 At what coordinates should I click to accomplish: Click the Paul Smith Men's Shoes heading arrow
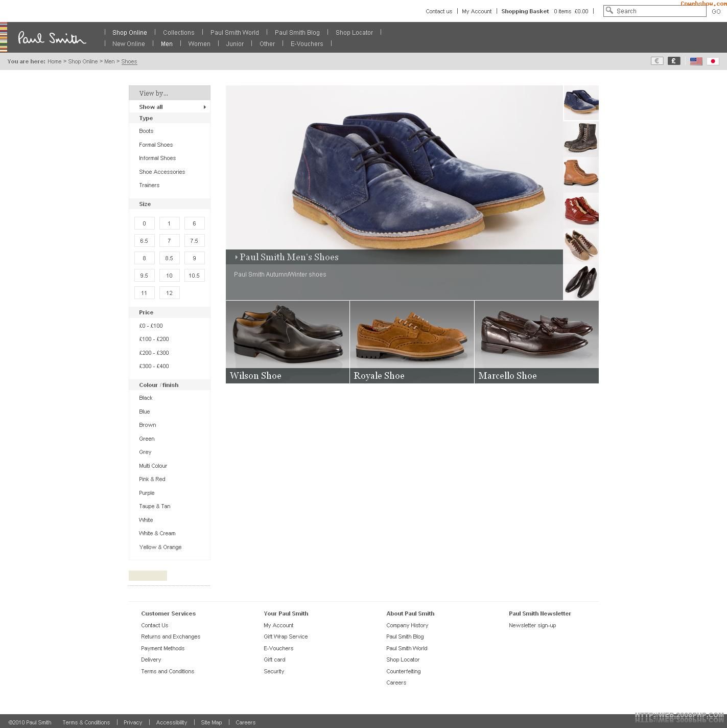236,257
